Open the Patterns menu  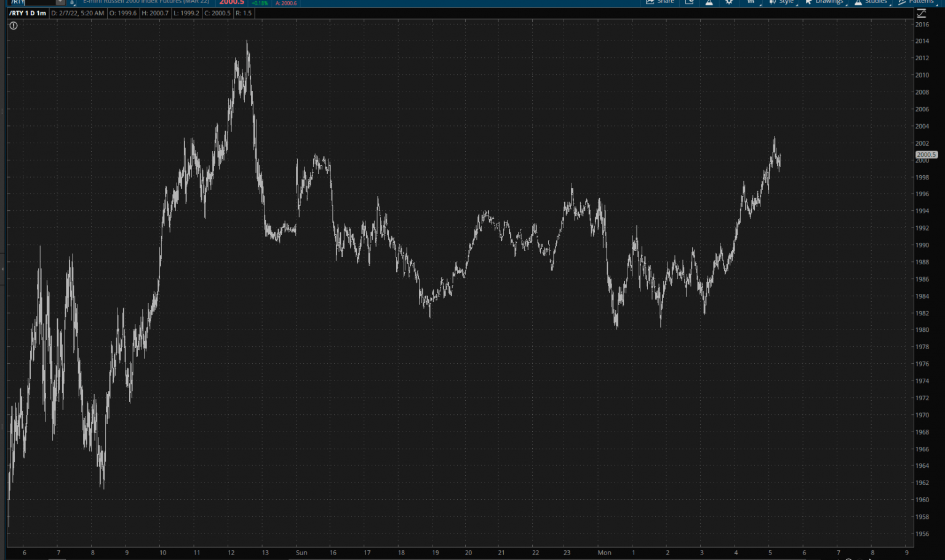917,2
